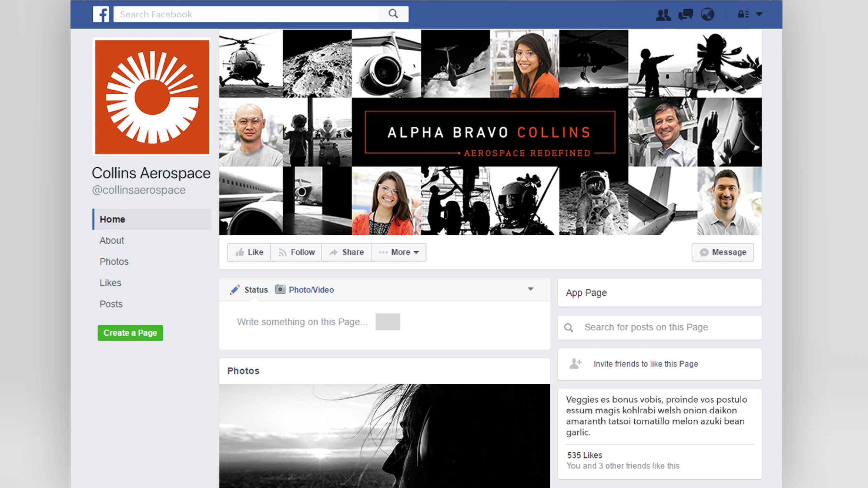Click the Create a Page button
868x488 pixels.
[130, 333]
